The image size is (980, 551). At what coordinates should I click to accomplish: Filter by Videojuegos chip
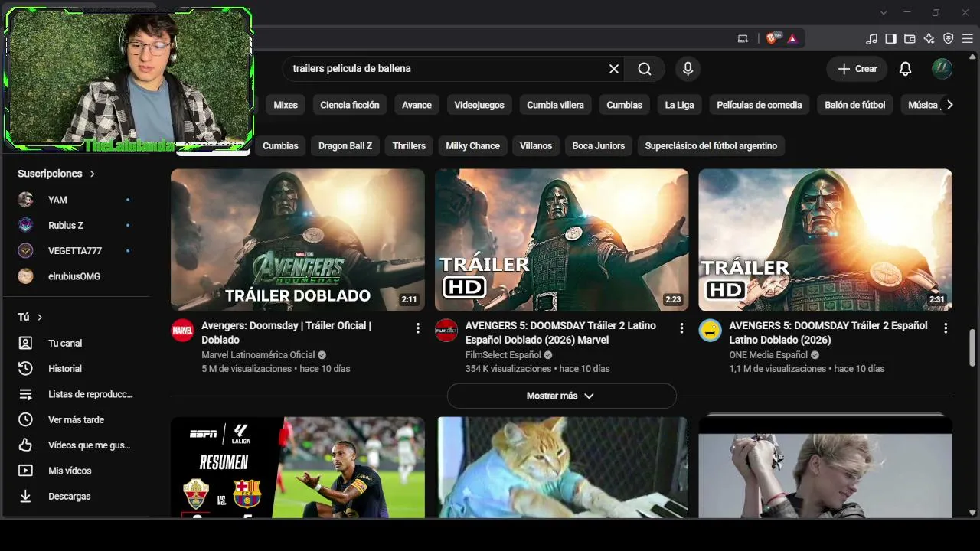(x=479, y=105)
